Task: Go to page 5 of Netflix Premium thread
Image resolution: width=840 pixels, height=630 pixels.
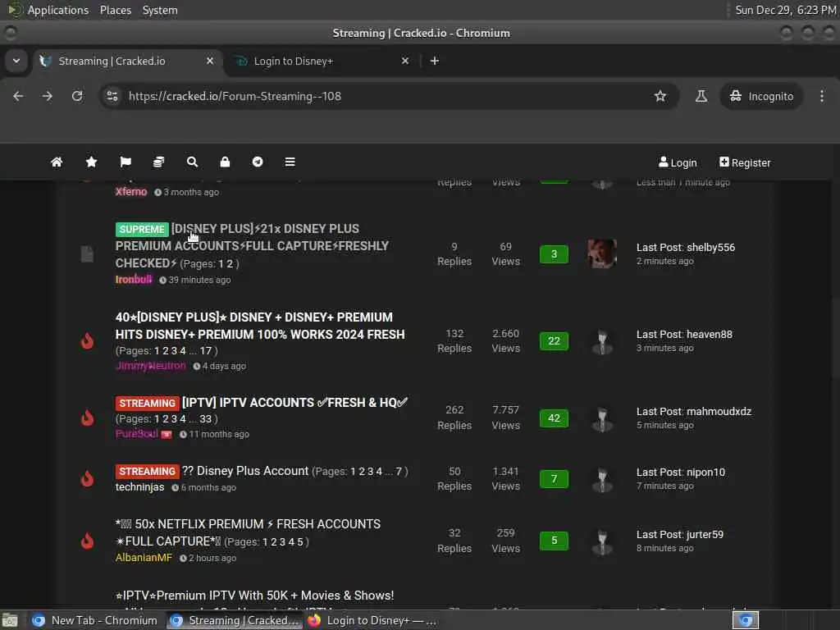Action: click(x=300, y=541)
